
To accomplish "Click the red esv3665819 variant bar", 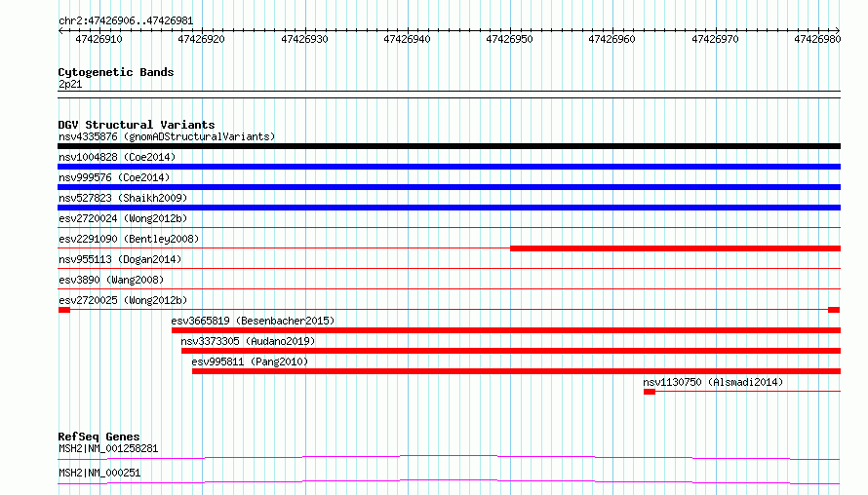I will (506, 330).
